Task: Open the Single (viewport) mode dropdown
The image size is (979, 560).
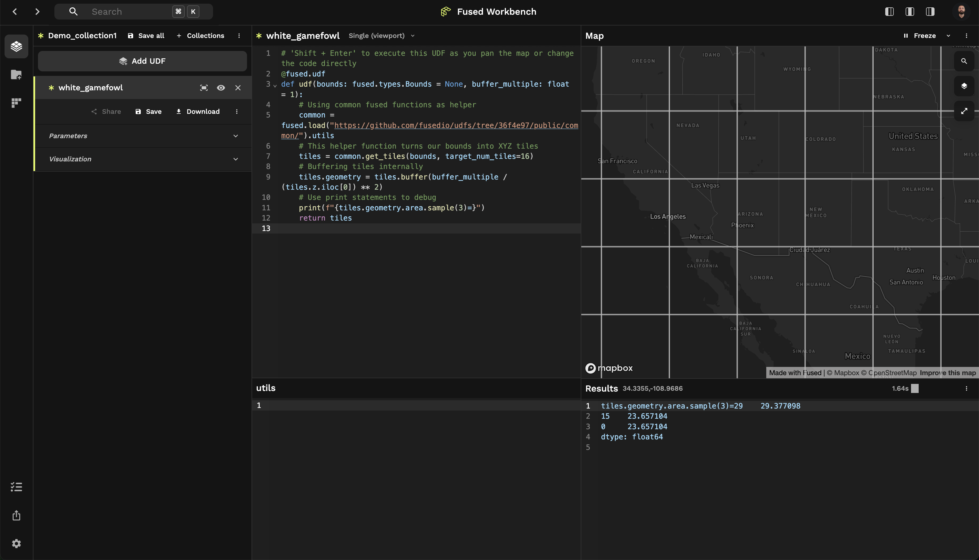Action: click(x=381, y=36)
